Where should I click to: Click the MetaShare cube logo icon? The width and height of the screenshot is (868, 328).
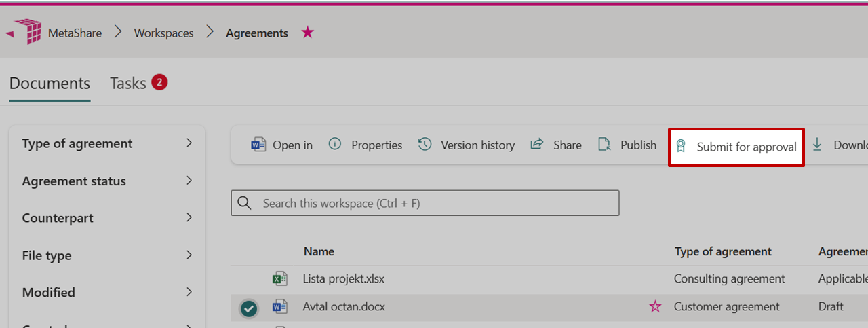29,33
